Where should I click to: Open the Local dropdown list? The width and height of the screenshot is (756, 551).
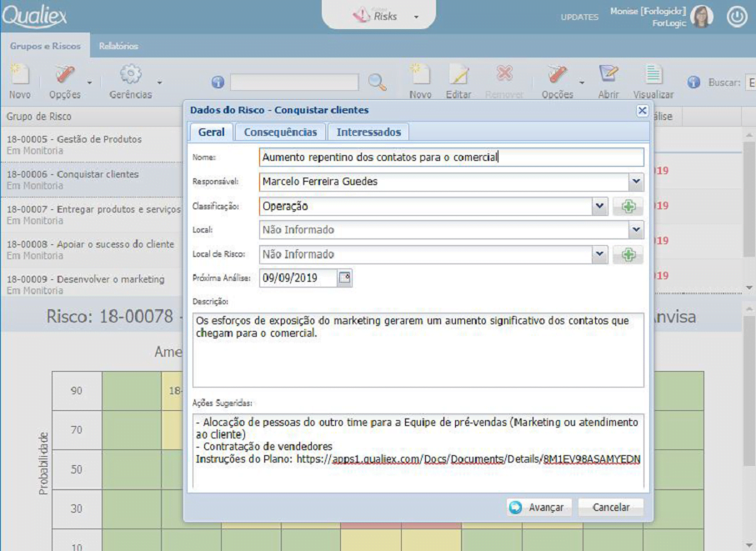coord(636,230)
